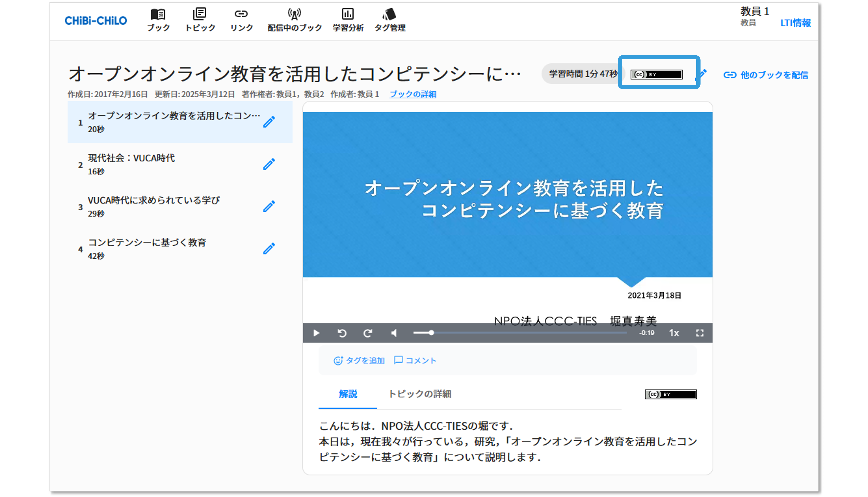This screenshot has width=868, height=497.
Task: Select topic 3 VUCA時代に求められている学び
Action: click(x=154, y=206)
